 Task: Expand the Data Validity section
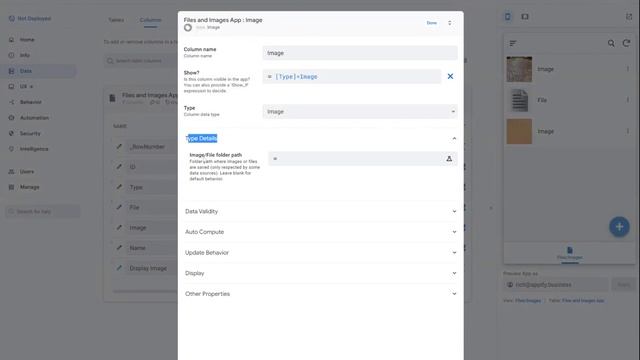pos(320,211)
